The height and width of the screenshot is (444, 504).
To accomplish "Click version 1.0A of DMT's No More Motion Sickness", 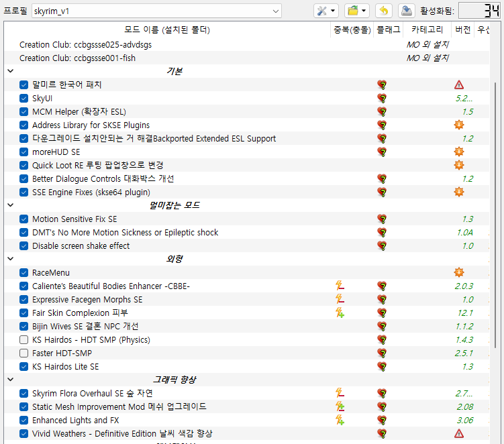I will [x=465, y=232].
